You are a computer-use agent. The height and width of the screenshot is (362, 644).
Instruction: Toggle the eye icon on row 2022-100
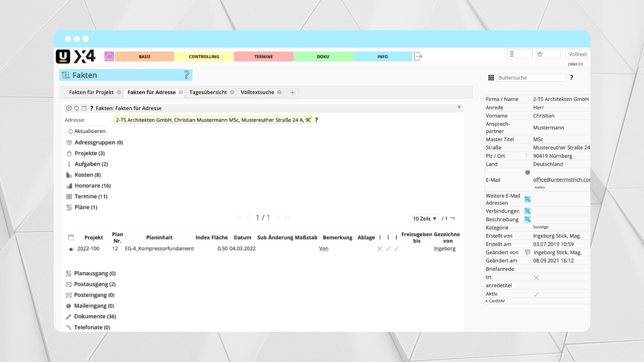(x=71, y=249)
